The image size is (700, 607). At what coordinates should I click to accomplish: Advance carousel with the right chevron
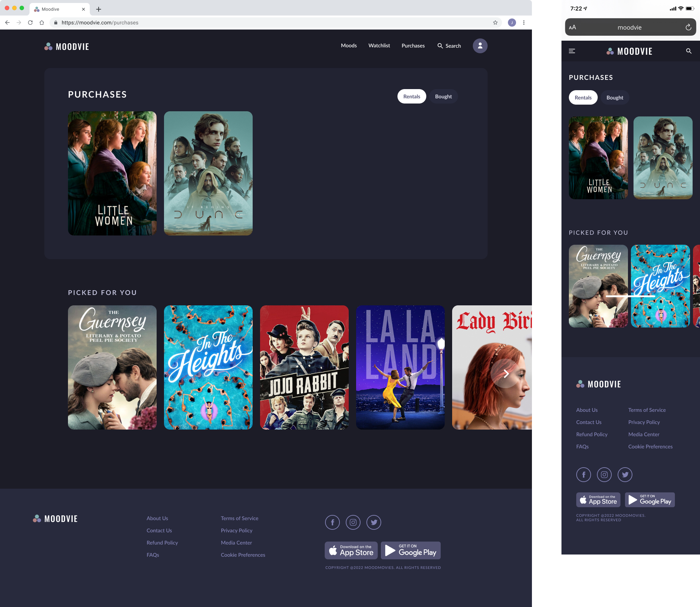pyautogui.click(x=506, y=374)
